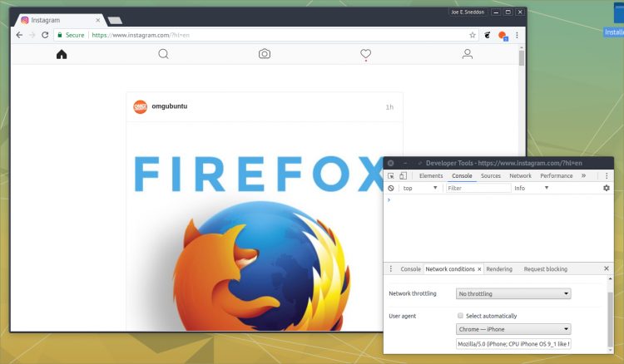This screenshot has height=364, width=624.
Task: Open the 'Info' log level dropdown
Action: click(532, 188)
